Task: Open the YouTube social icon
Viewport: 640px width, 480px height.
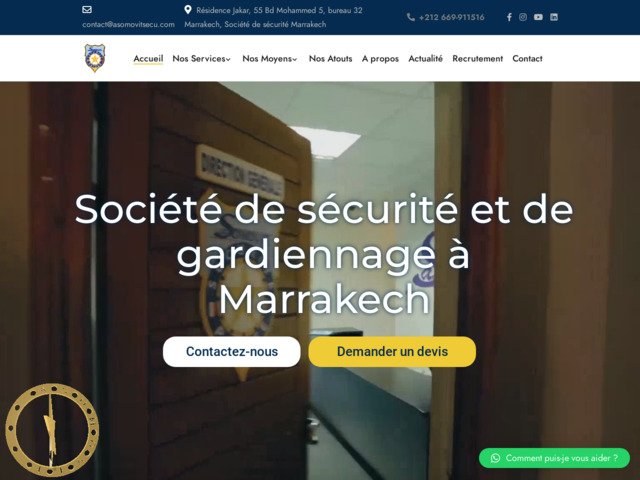Action: (x=538, y=17)
